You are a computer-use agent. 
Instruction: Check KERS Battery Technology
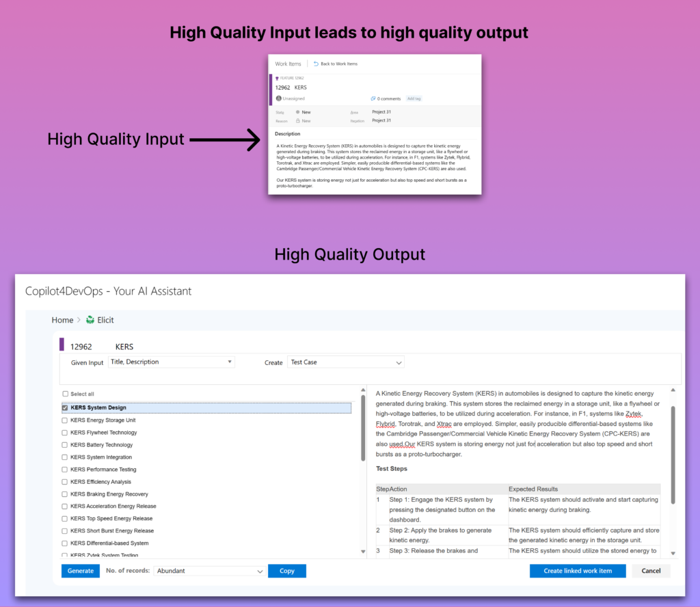[65, 445]
